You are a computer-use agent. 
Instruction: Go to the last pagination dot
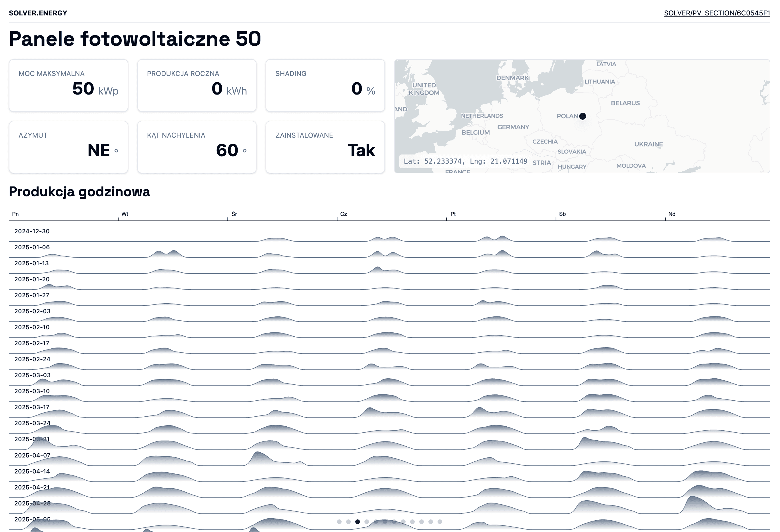tap(440, 522)
